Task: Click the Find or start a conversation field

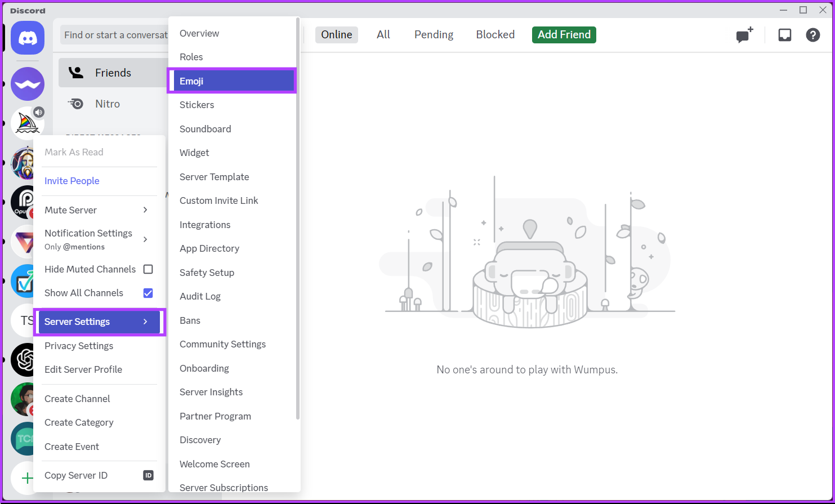Action: pos(115,35)
